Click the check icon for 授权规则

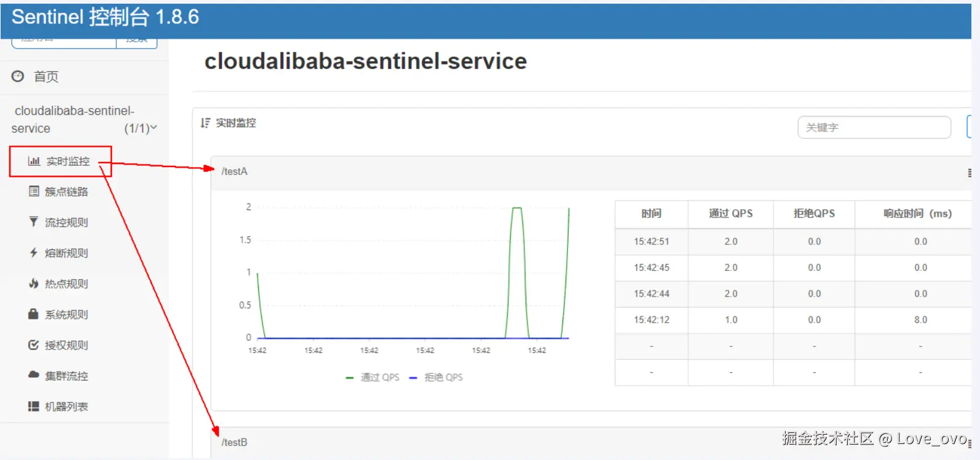click(x=34, y=345)
